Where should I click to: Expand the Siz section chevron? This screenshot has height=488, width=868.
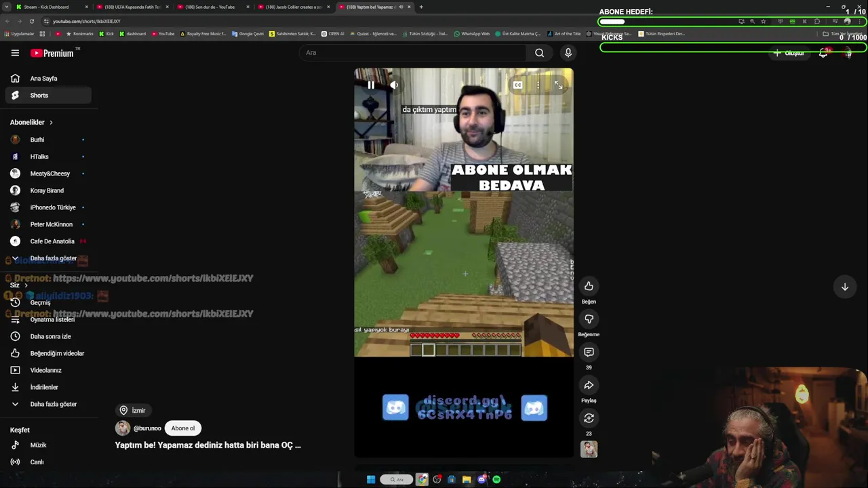(26, 285)
